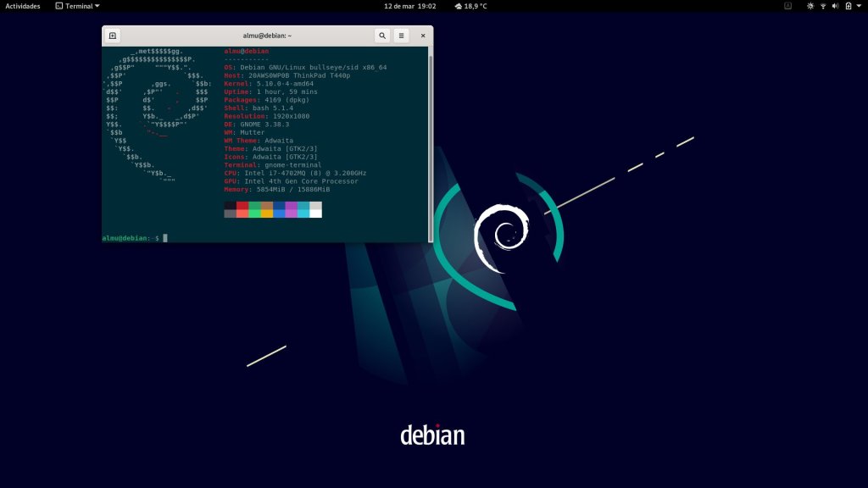868x488 pixels.
Task: Click the terminal search magnifier icon
Action: click(382, 36)
